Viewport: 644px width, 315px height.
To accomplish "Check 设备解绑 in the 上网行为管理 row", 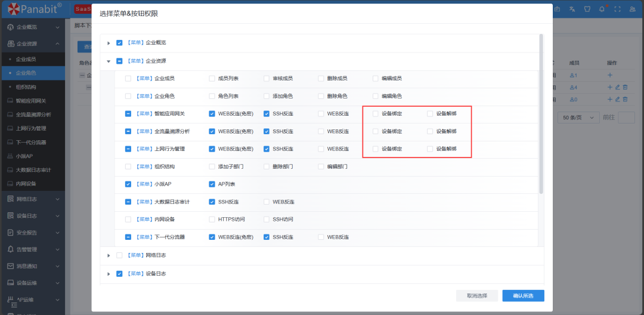I will pos(430,149).
